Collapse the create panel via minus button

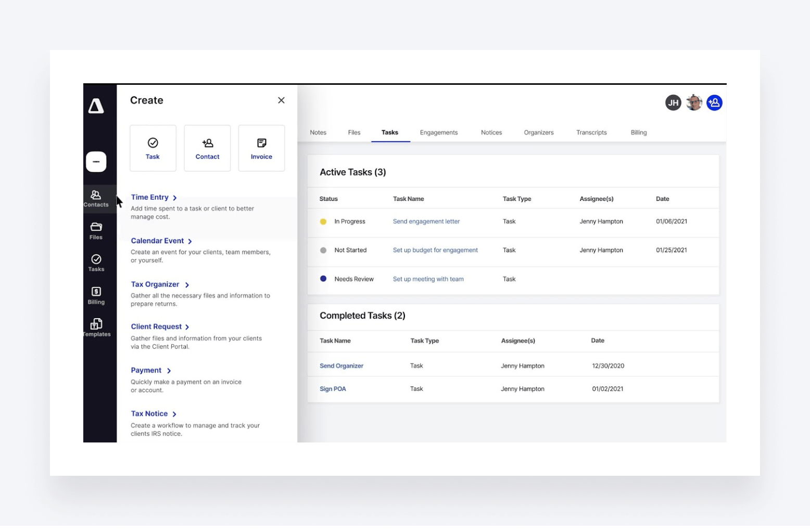click(96, 162)
